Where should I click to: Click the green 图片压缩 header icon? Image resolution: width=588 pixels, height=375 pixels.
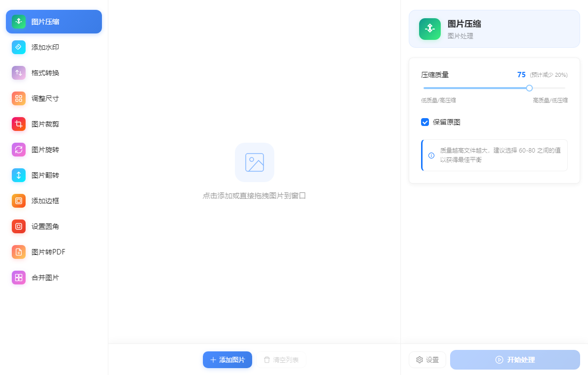(x=430, y=29)
